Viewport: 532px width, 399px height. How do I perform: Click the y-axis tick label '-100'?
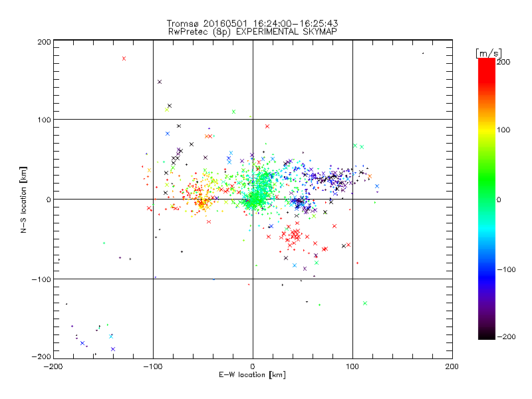pos(41,279)
